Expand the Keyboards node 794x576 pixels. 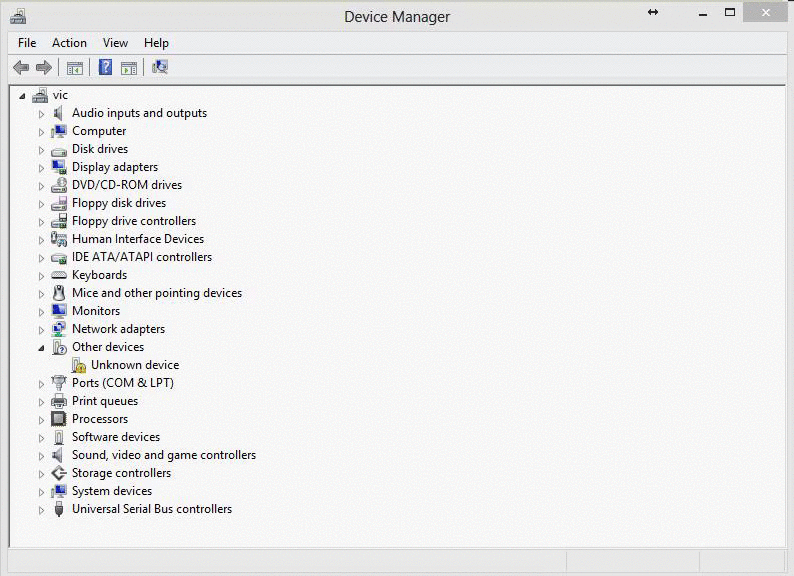tap(41, 276)
